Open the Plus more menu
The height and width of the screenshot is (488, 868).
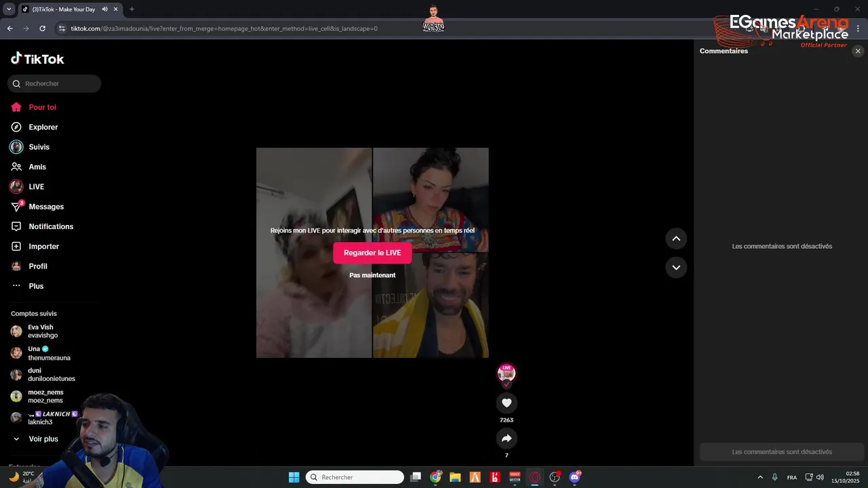tap(28, 286)
